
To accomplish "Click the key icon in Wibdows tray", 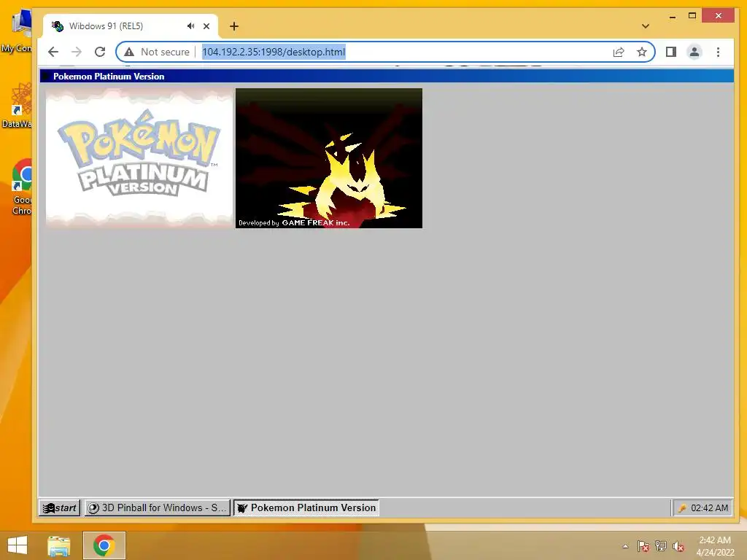I will 683,508.
